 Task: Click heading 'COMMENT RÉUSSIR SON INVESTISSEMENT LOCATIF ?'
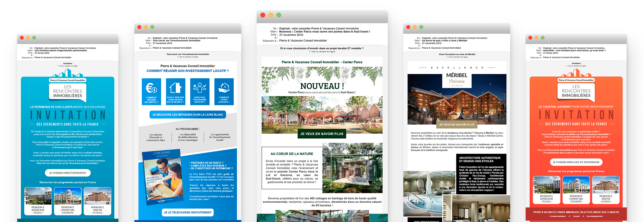(x=188, y=71)
